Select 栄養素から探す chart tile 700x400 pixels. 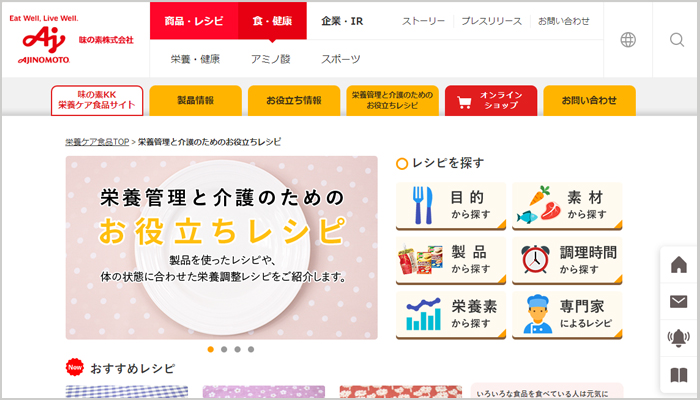[451, 315]
